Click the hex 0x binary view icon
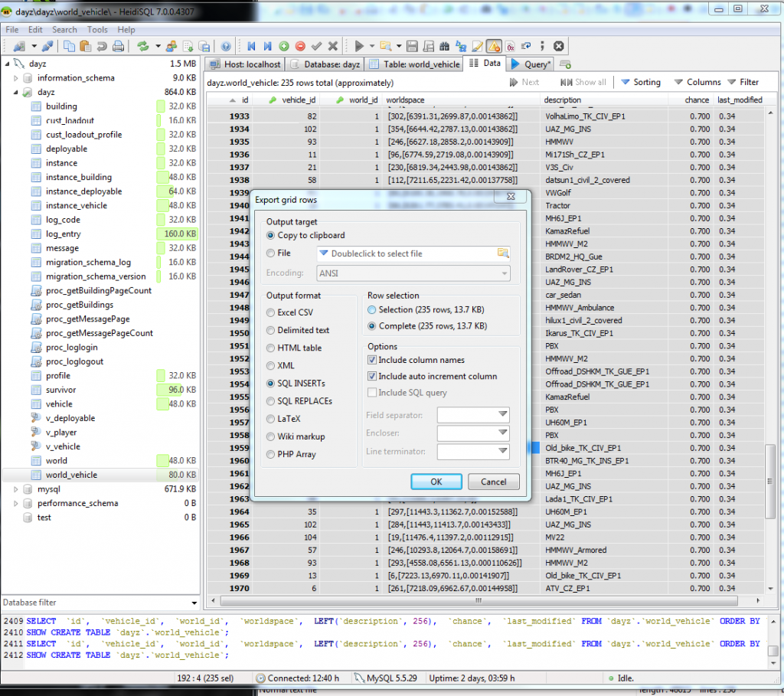The height and width of the screenshot is (696, 784). 510,47
